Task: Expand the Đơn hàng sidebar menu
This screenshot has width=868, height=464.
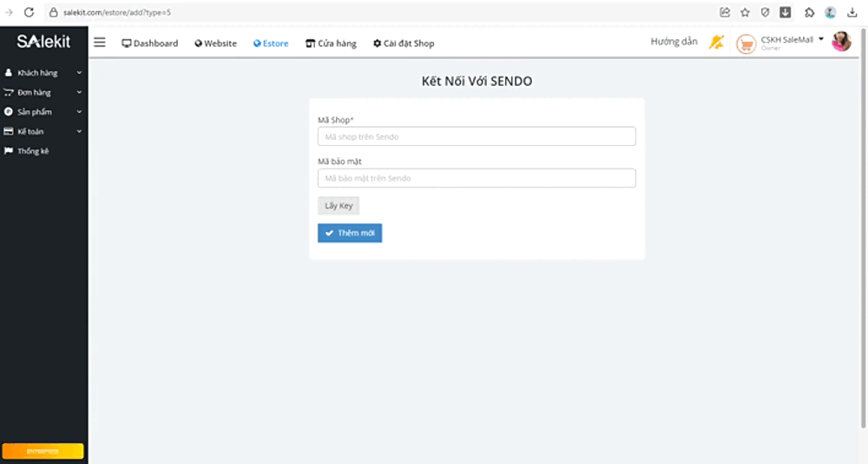Action: [43, 92]
